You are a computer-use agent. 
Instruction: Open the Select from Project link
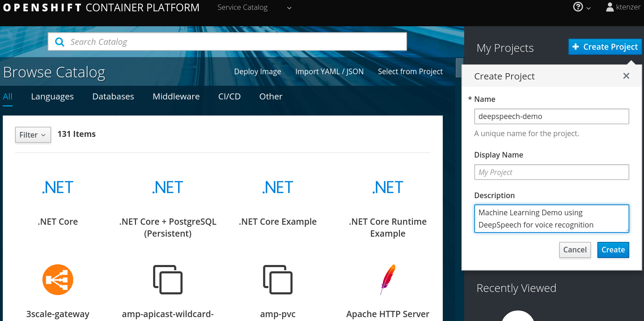pyautogui.click(x=410, y=71)
